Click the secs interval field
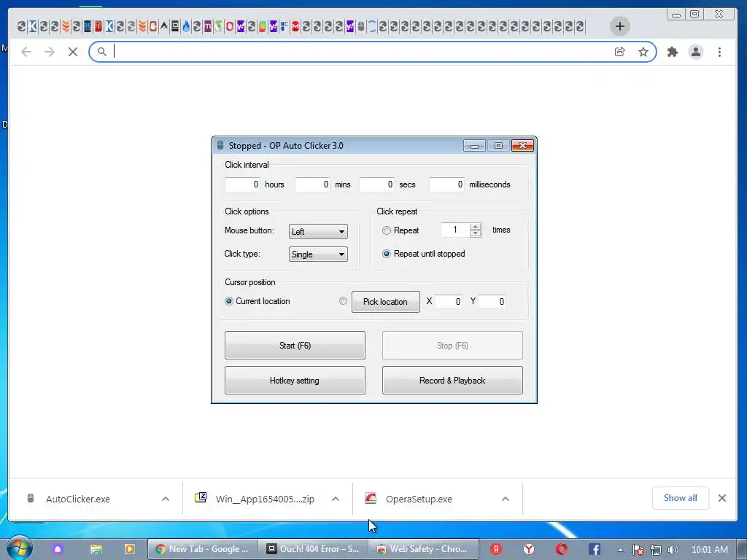The height and width of the screenshot is (560, 747). (x=377, y=184)
